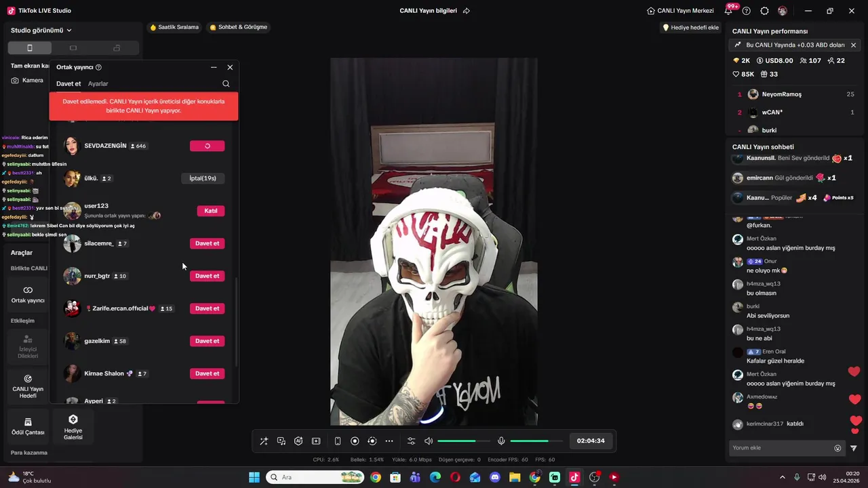The height and width of the screenshot is (488, 868).
Task: Invite nurr_bgtr with Davet et
Action: click(x=208, y=276)
